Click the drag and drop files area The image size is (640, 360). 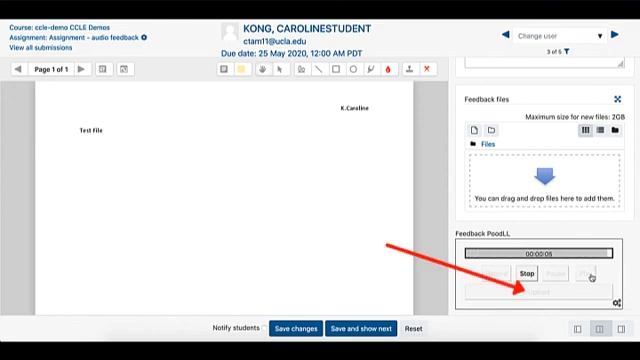click(x=544, y=181)
